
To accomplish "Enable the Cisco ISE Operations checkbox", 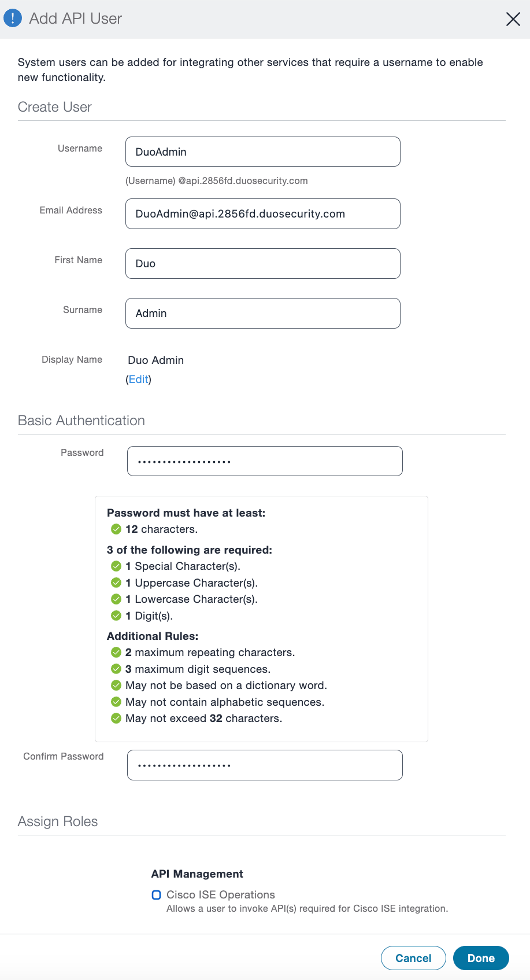I will coord(156,894).
